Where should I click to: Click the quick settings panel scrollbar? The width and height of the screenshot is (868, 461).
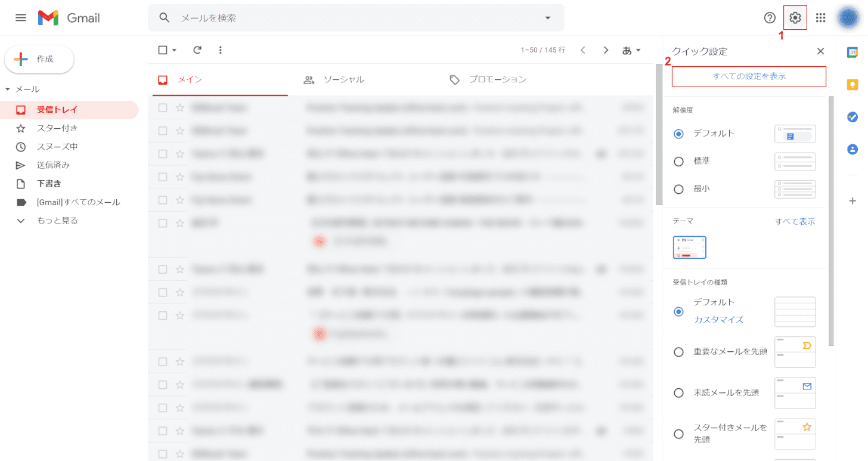point(832,221)
